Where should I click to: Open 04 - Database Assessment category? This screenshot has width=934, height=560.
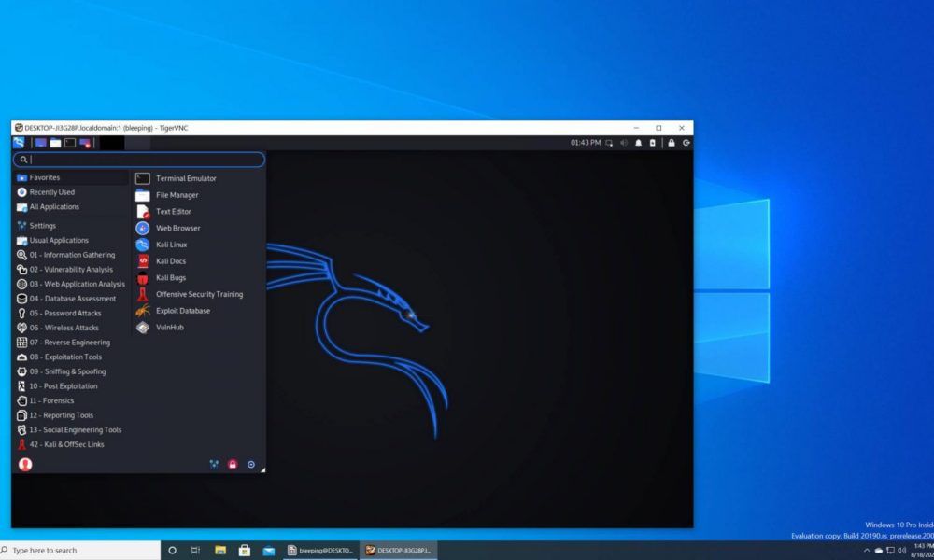72,299
